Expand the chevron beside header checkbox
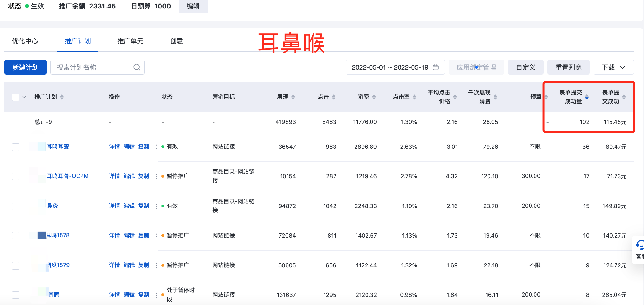 (24, 97)
